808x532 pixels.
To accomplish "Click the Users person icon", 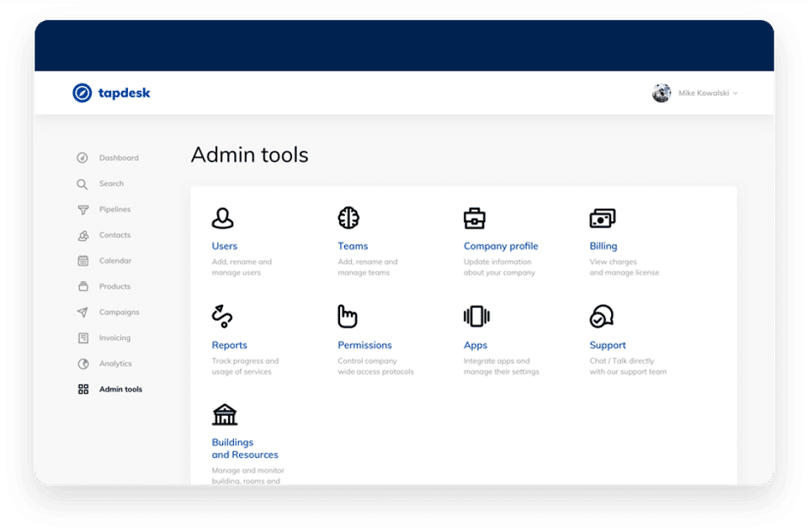I will 222,218.
